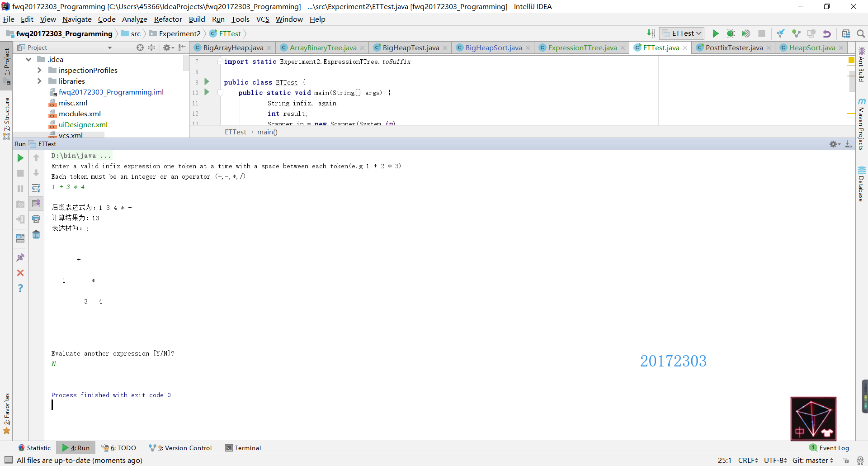This screenshot has width=868, height=466.
Task: Open the Ant Build side panel
Action: 862,65
